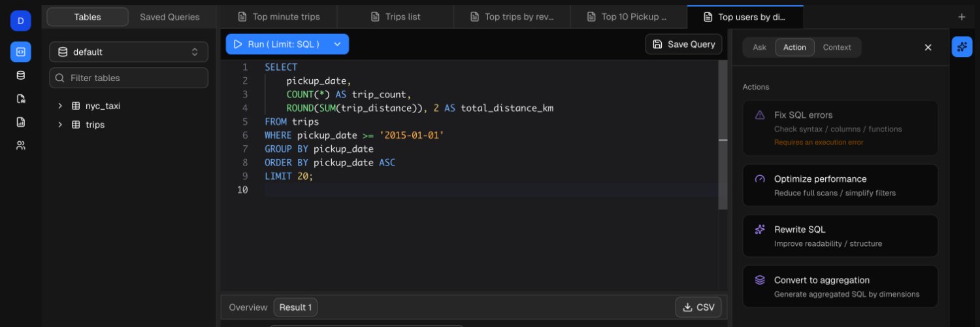
Task: Click the Save Query button
Action: pyautogui.click(x=684, y=44)
